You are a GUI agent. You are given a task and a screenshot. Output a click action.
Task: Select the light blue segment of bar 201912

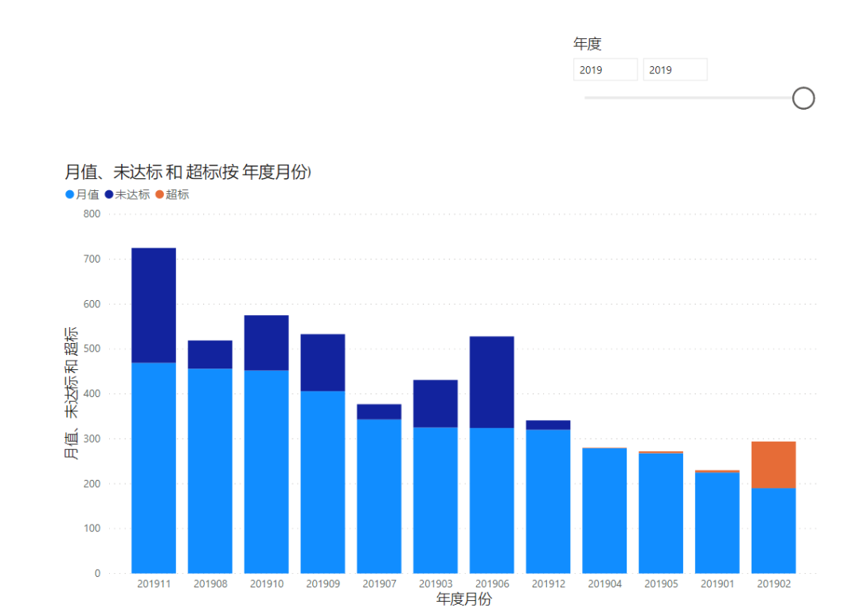[548, 501]
